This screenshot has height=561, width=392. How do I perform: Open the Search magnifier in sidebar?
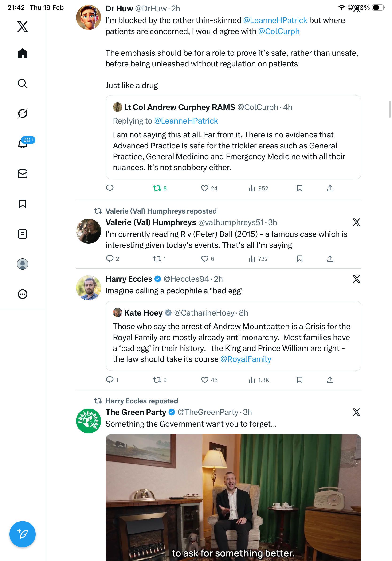pyautogui.click(x=23, y=83)
